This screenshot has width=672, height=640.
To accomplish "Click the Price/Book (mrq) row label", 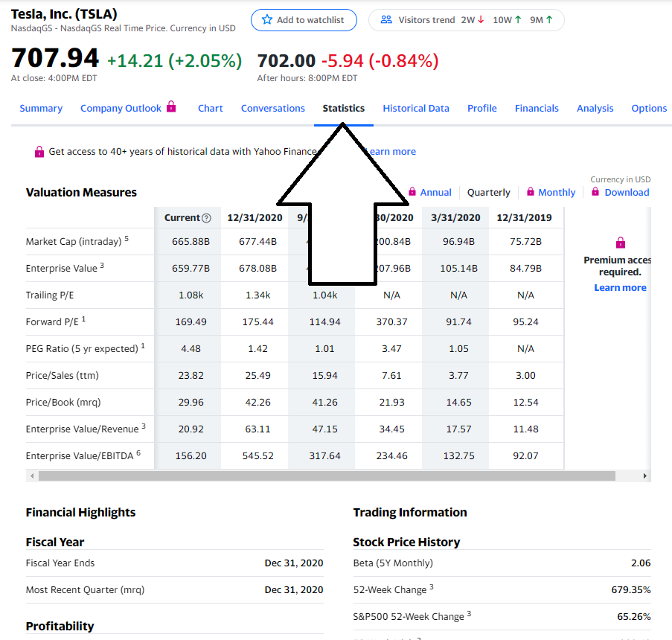I will coord(63,403).
